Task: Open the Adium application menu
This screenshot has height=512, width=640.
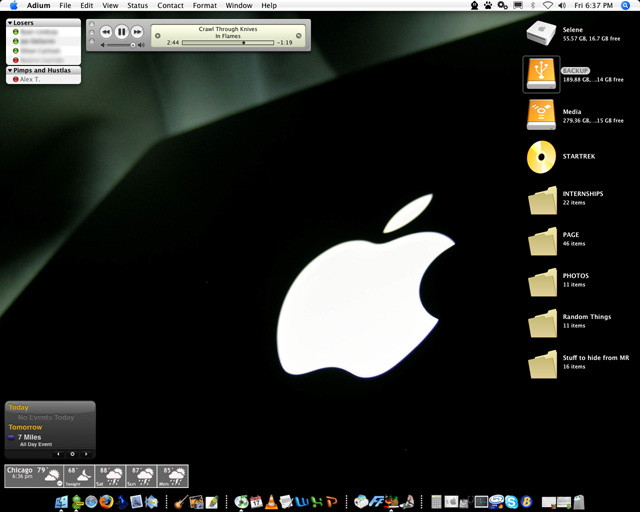Action: pos(38,5)
